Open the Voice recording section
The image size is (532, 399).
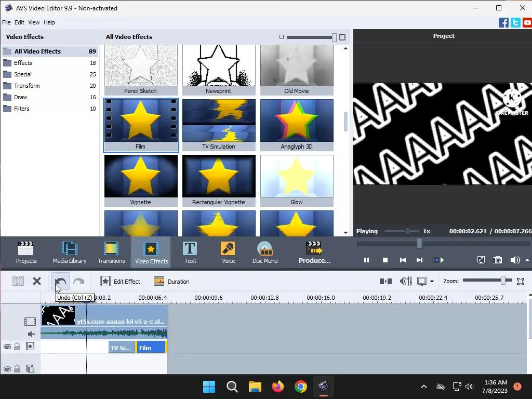click(x=229, y=252)
